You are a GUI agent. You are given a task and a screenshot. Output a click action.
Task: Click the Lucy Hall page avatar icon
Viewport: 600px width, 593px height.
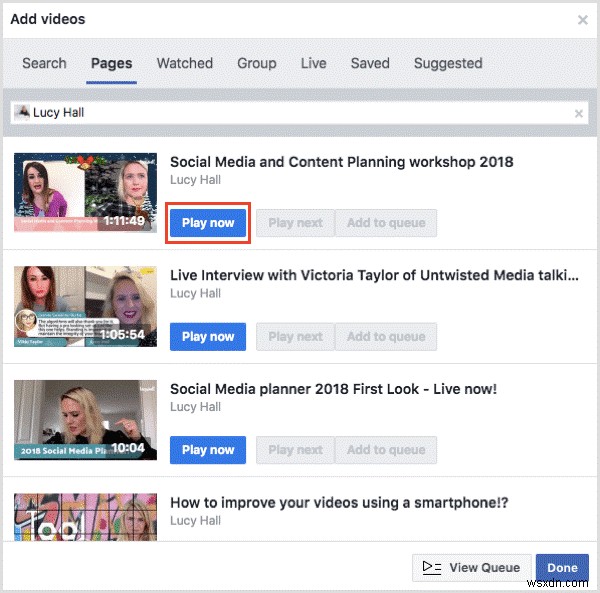(22, 112)
